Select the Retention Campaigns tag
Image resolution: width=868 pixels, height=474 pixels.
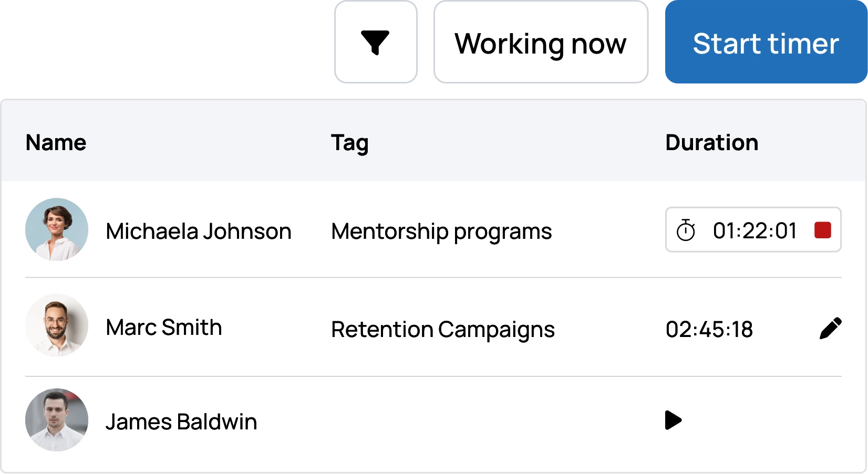click(442, 330)
